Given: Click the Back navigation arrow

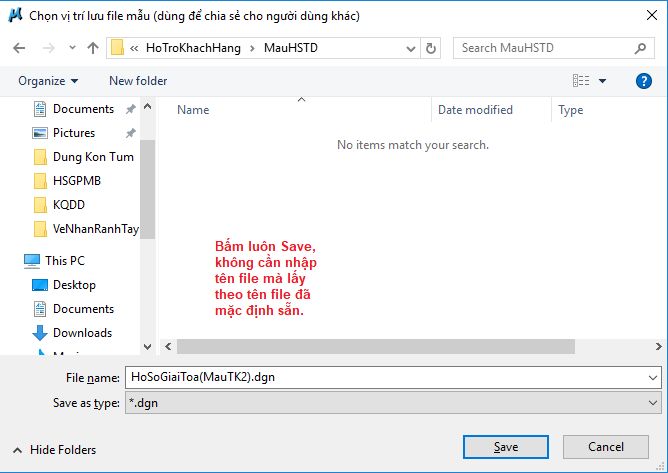Looking at the screenshot, I should 21,48.
